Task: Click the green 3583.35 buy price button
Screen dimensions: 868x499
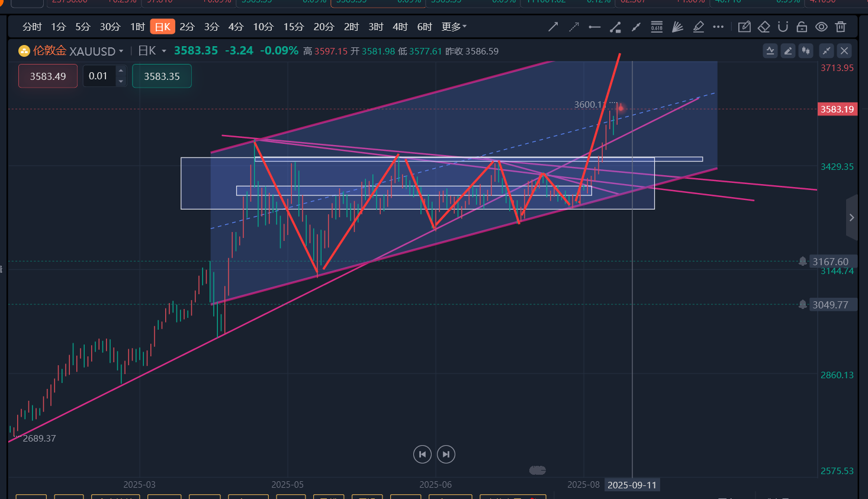Action: point(162,76)
